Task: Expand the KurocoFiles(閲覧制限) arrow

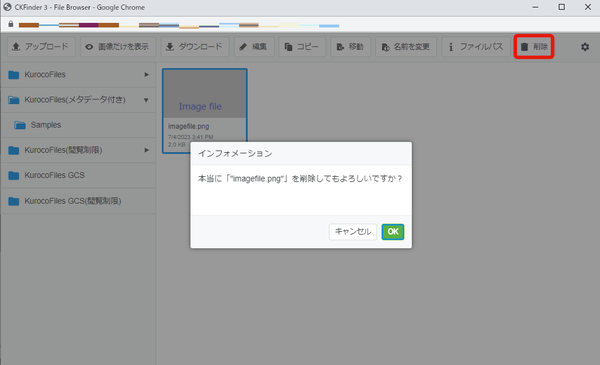Action: [x=146, y=150]
